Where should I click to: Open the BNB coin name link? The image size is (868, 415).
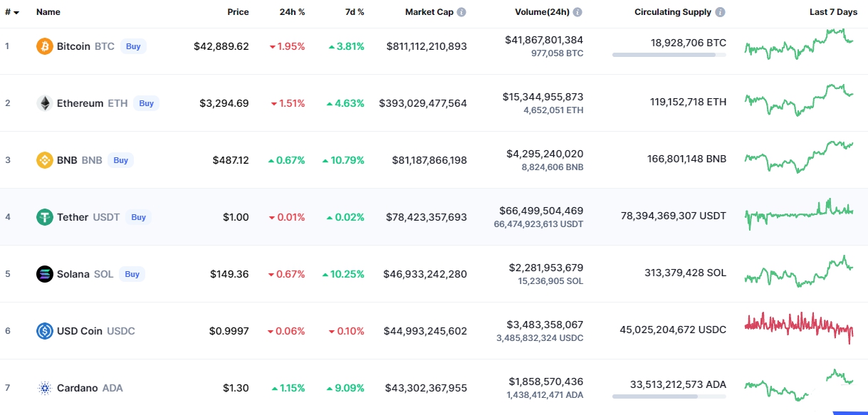(67, 160)
